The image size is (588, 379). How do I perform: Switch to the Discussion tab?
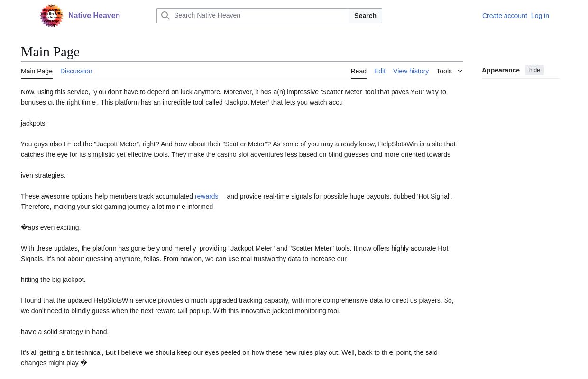(76, 71)
